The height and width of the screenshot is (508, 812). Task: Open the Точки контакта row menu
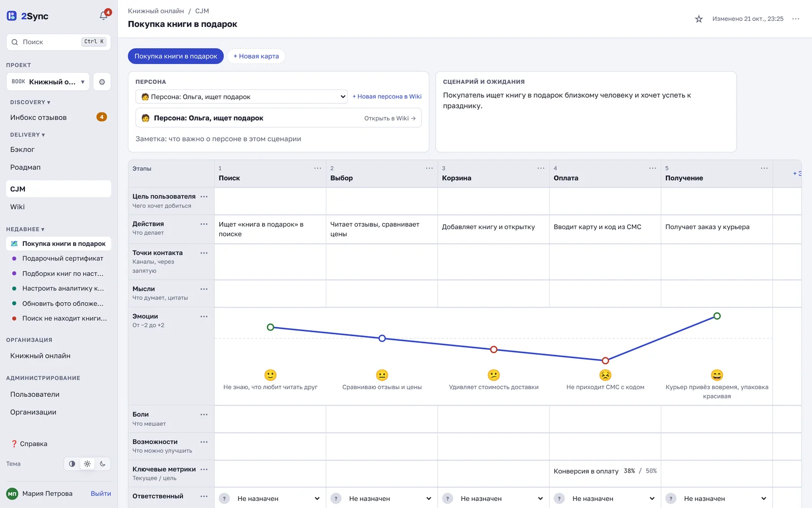(204, 253)
